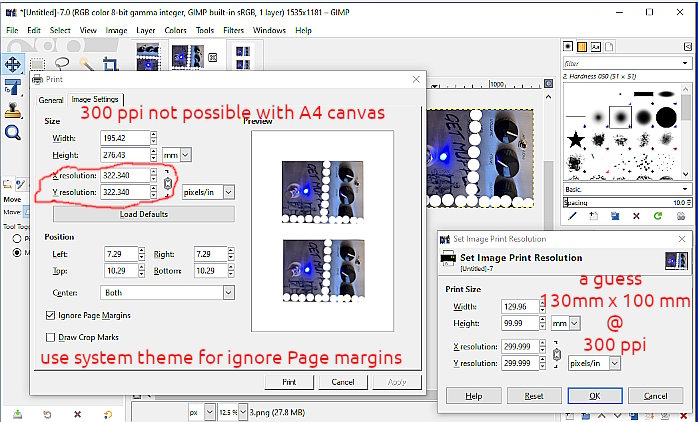The image size is (698, 422).
Task: Select the lower Tool Toggle radio button
Action: (17, 253)
